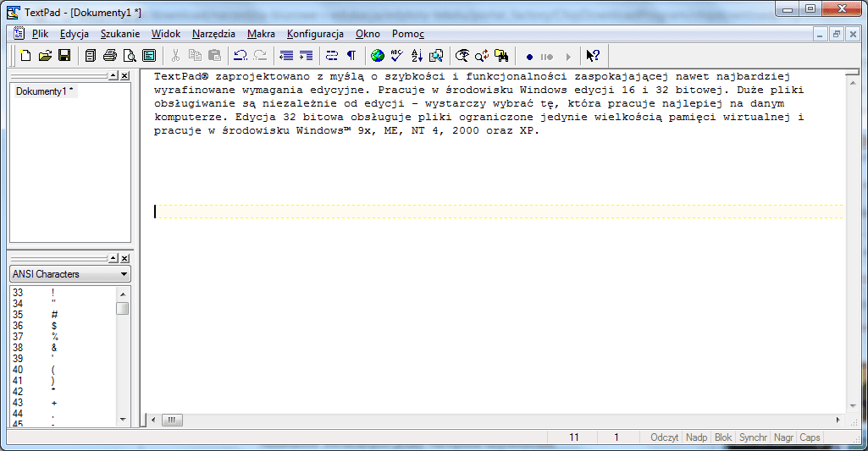Image resolution: width=868 pixels, height=451 pixels.
Task: Open the Szukanie menu
Action: point(120,34)
